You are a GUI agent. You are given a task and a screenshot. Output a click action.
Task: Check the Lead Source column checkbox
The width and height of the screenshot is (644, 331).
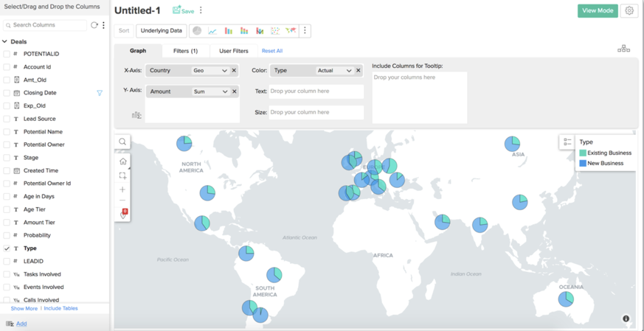[7, 119]
